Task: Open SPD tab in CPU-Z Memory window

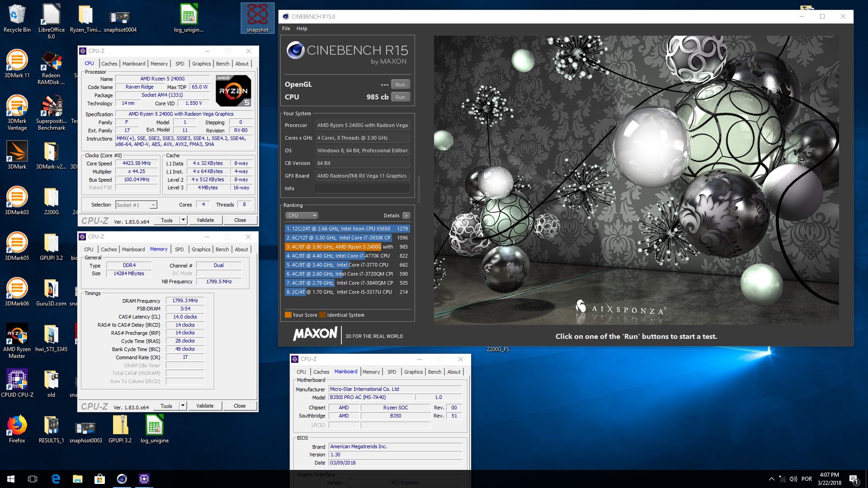Action: pyautogui.click(x=179, y=249)
